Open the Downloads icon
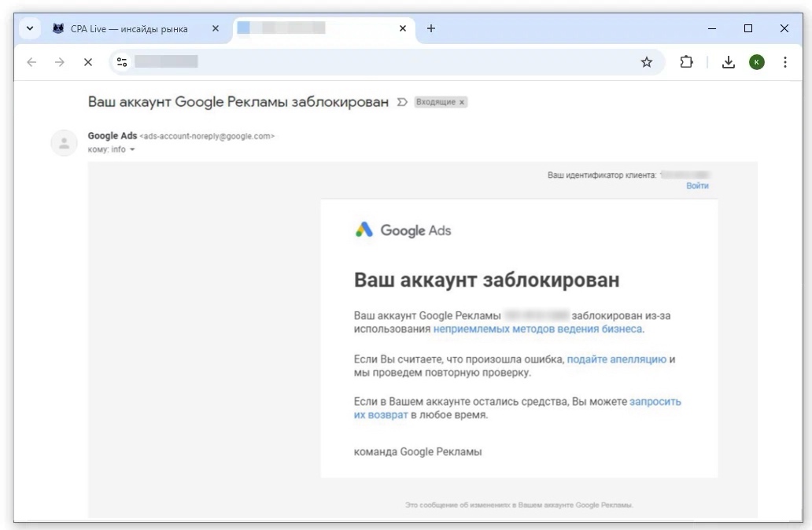 click(728, 62)
